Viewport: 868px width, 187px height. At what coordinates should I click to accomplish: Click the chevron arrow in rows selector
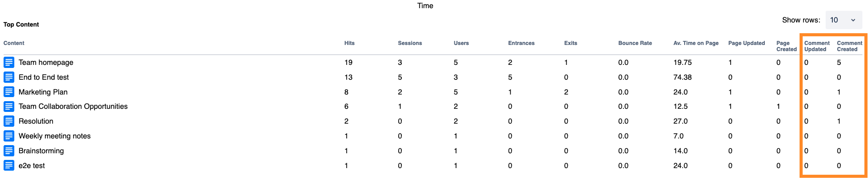coord(853,20)
